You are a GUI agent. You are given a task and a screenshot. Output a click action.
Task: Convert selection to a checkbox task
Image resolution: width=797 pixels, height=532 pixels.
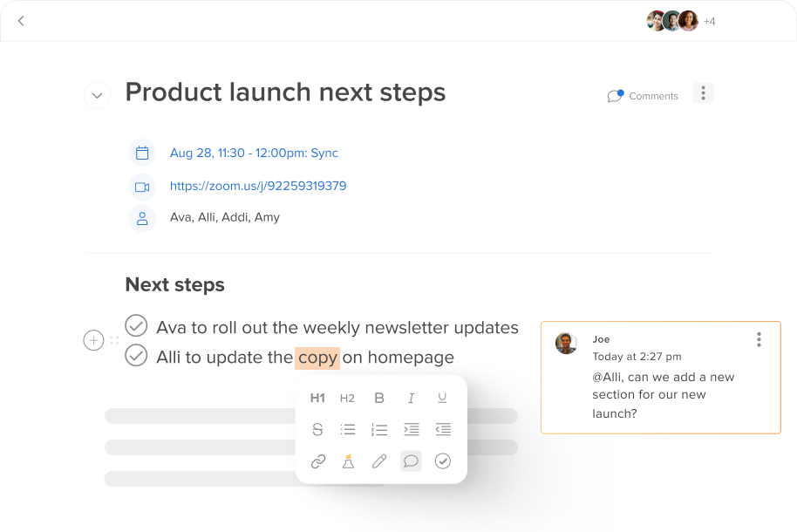coord(443,461)
